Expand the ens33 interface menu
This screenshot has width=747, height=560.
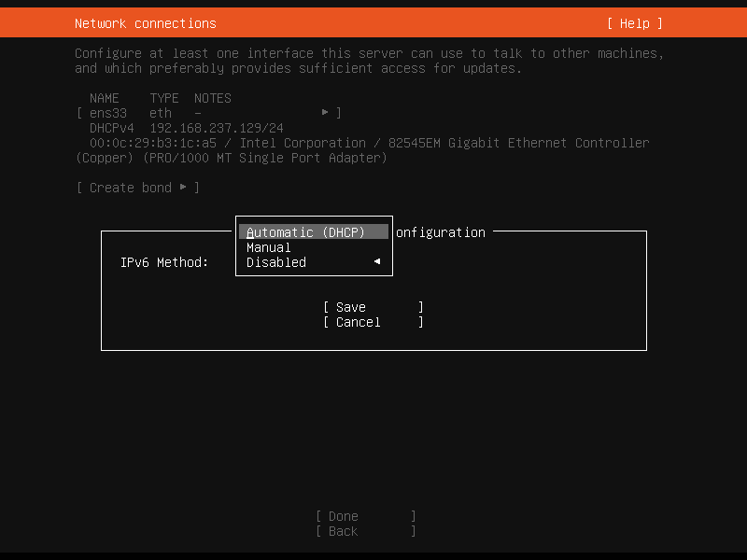tap(208, 113)
